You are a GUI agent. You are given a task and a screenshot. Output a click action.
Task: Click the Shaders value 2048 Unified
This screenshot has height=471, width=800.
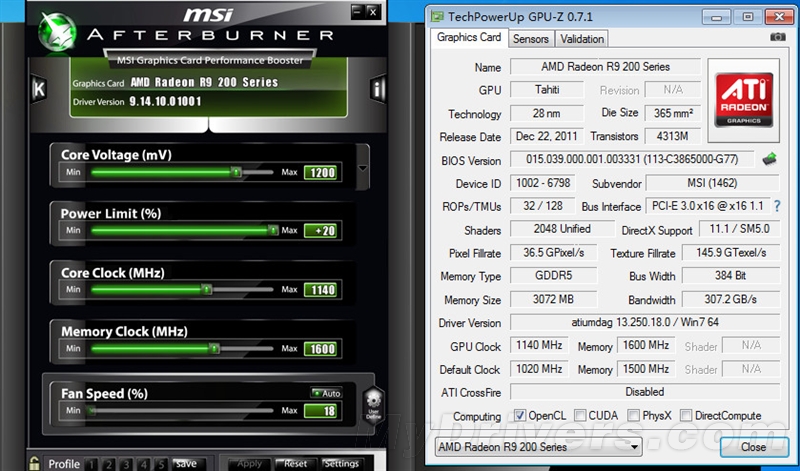[562, 229]
